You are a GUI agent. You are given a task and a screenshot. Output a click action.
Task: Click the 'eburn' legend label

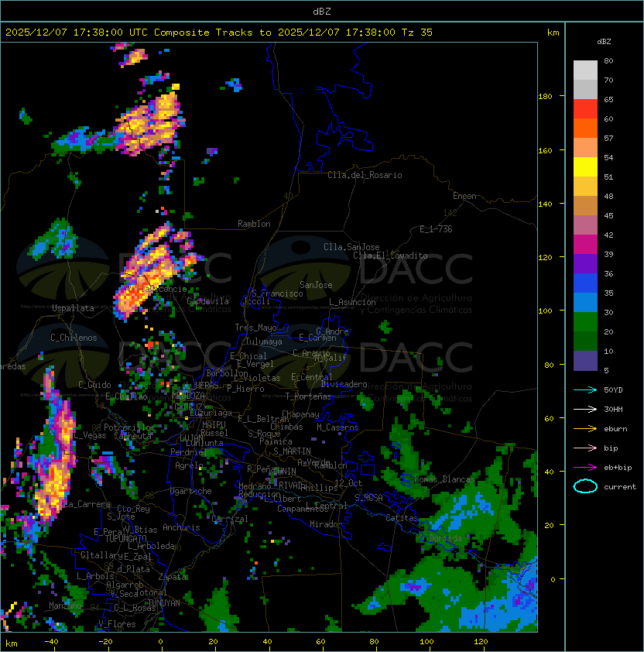pyautogui.click(x=615, y=429)
